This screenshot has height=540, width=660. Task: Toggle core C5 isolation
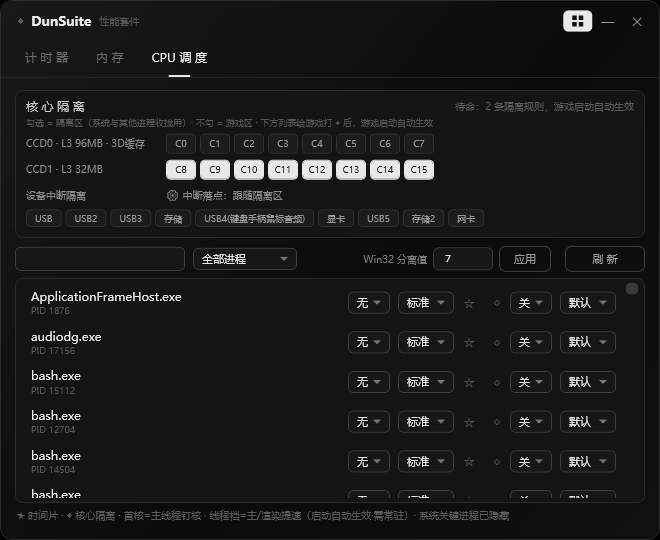[x=351, y=144]
